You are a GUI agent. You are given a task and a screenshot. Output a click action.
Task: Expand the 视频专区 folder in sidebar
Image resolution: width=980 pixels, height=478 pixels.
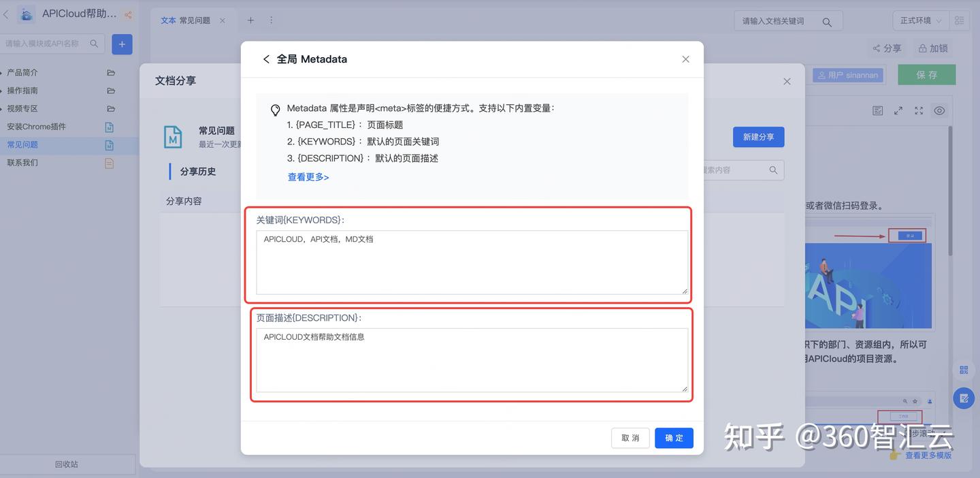coord(22,108)
